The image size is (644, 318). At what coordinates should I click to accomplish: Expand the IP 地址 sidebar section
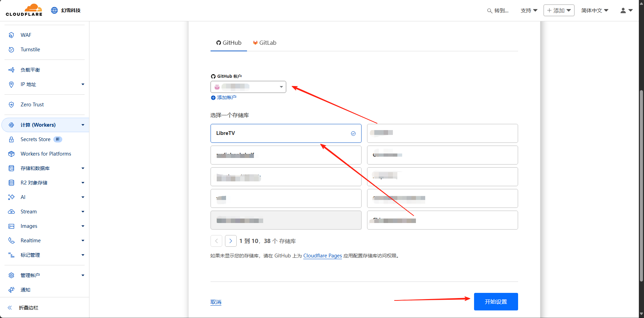pos(83,84)
